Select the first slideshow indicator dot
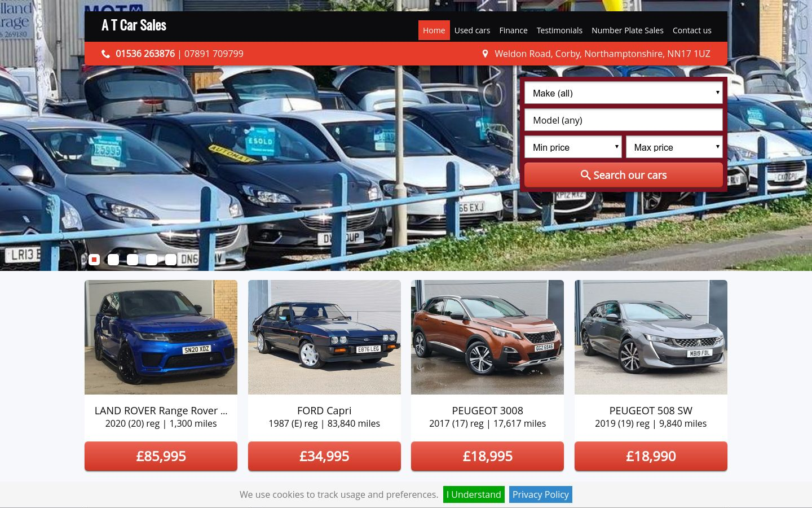Viewport: 812px width, 508px height. point(94,260)
